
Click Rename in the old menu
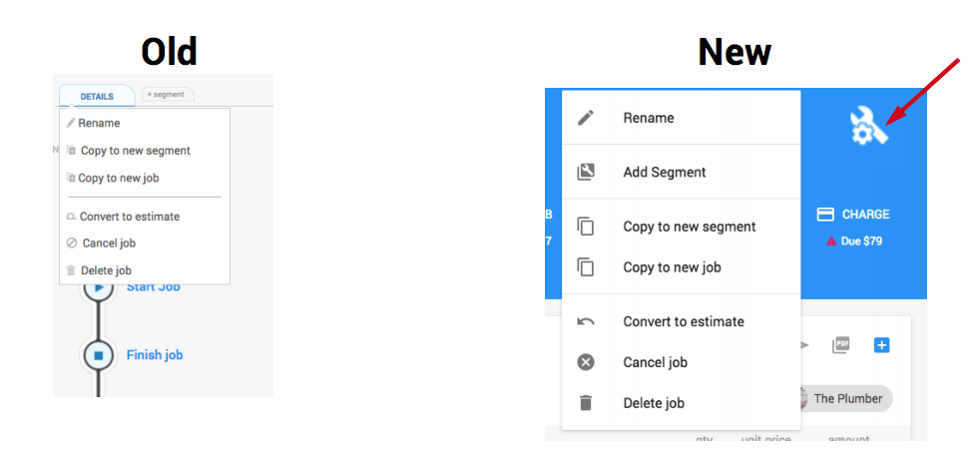pos(99,123)
